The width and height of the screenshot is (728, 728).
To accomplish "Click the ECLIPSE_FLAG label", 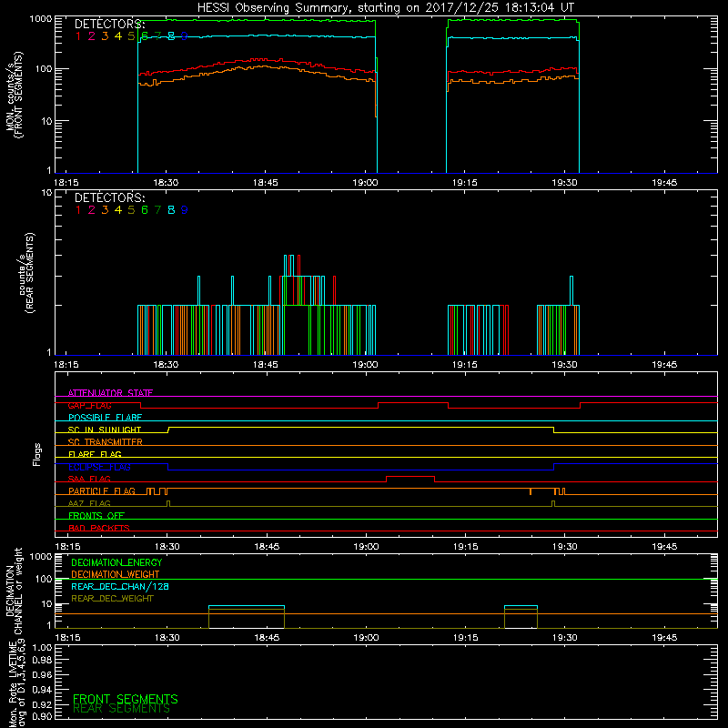I will point(99,467).
